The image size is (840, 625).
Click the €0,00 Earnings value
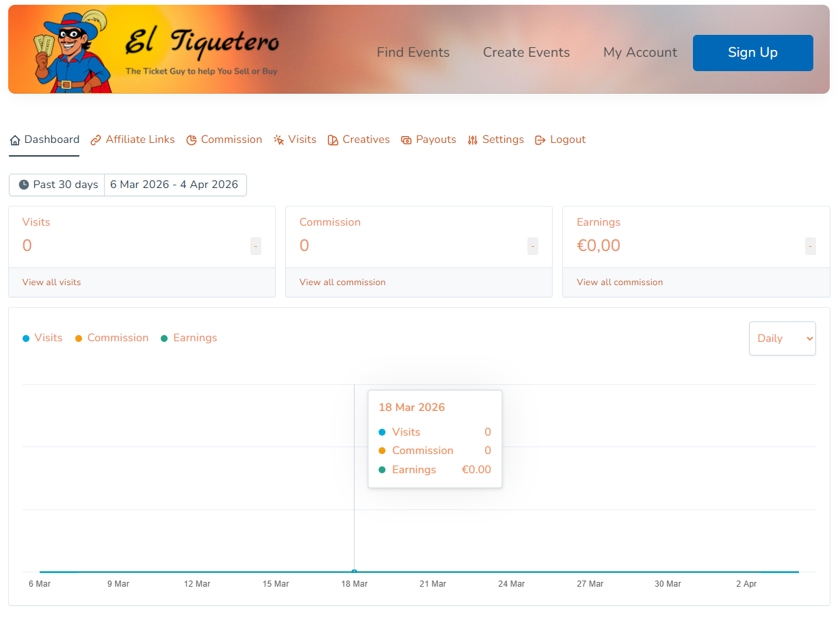(599, 245)
